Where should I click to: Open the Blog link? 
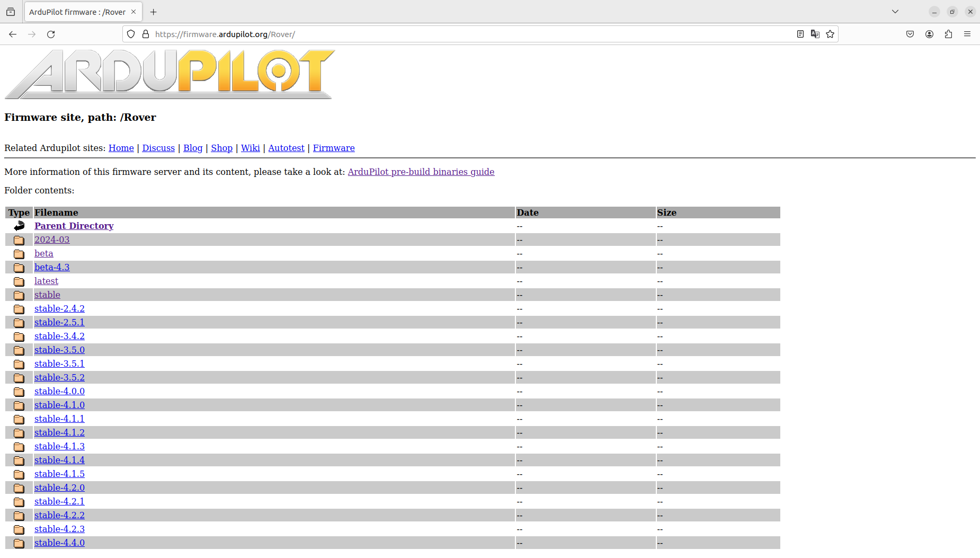point(193,148)
